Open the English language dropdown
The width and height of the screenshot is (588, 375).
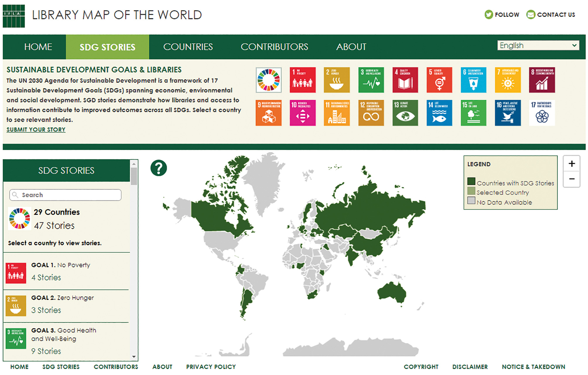[x=538, y=45]
